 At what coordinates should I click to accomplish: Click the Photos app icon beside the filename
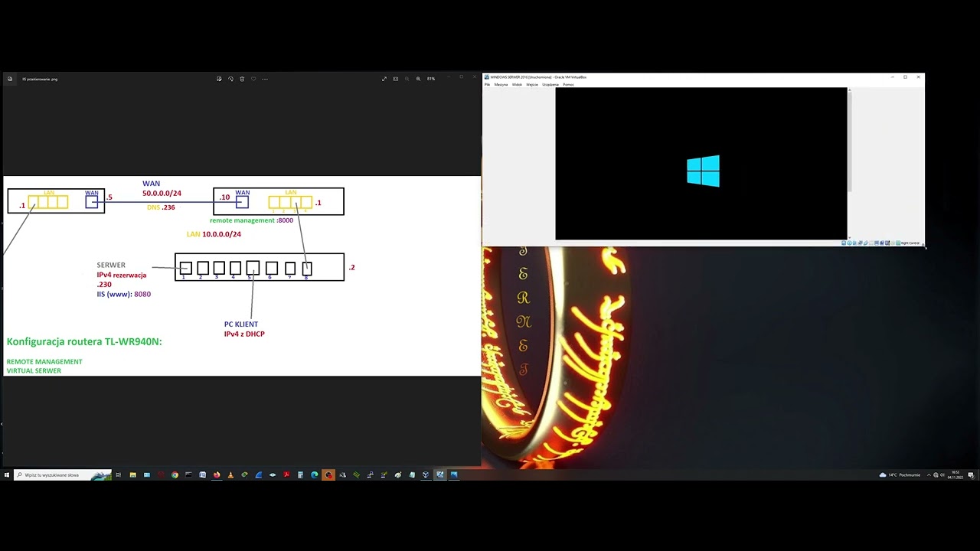coord(10,79)
